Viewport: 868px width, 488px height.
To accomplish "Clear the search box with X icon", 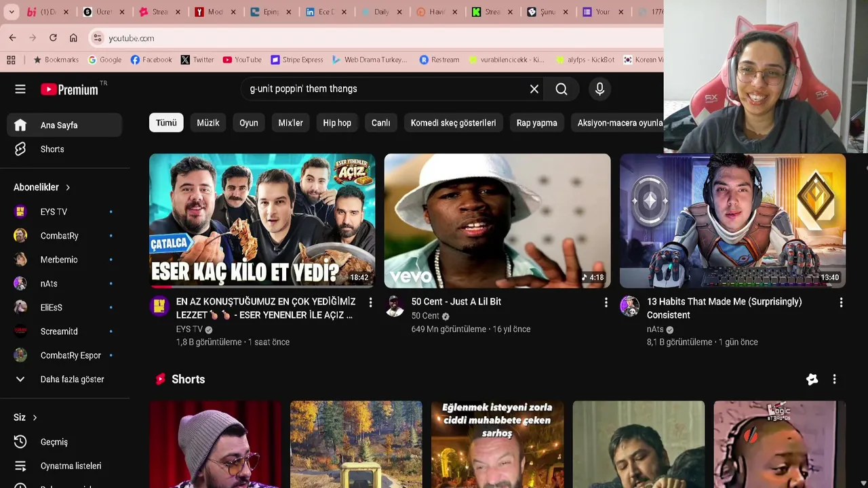I will coord(534,89).
